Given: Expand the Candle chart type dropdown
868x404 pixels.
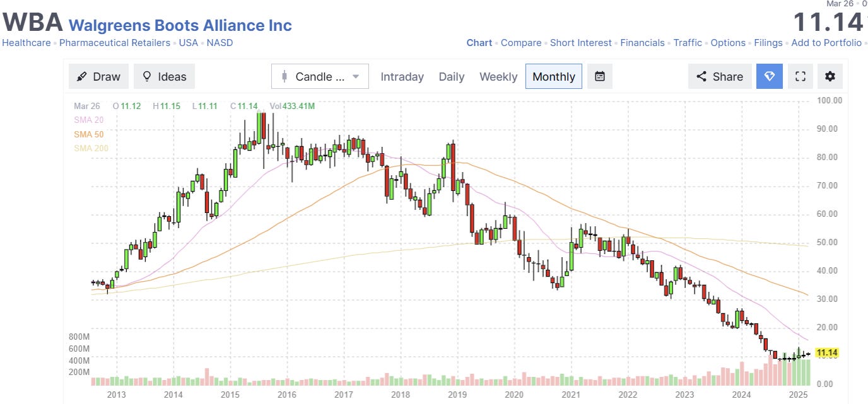Looking at the screenshot, I should point(320,76).
